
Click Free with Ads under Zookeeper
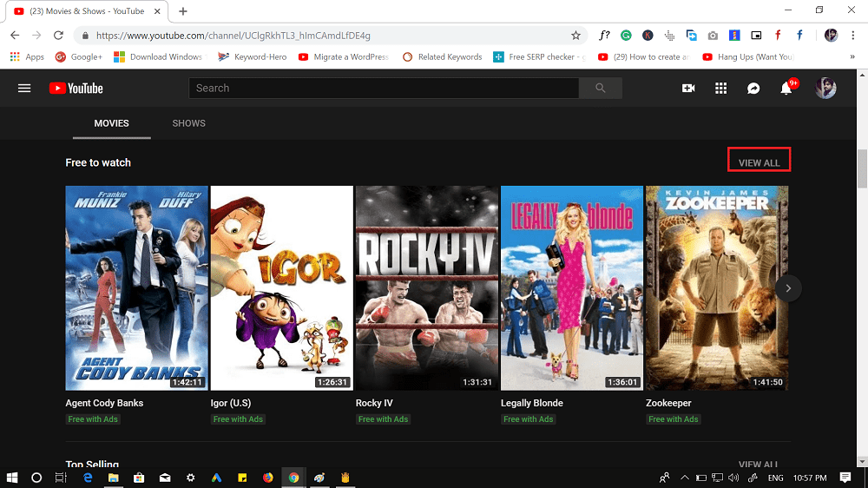click(x=674, y=419)
